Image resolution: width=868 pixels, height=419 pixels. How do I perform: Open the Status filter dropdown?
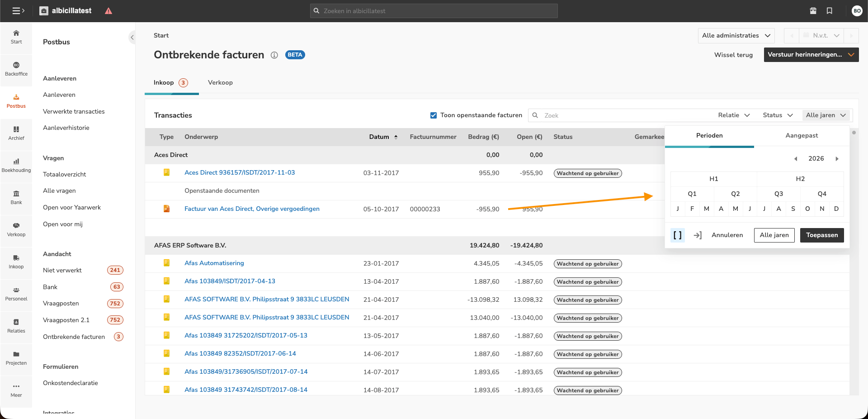(778, 115)
